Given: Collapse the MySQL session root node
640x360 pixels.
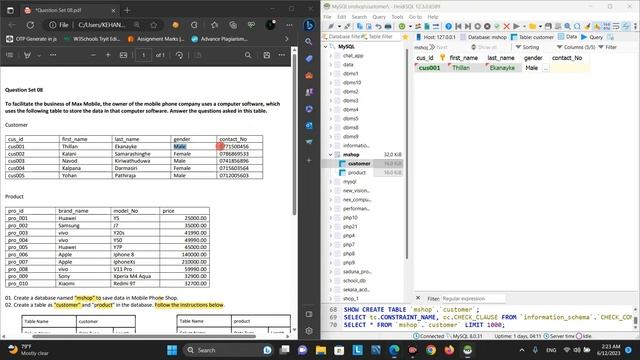Looking at the screenshot, I should [326, 47].
